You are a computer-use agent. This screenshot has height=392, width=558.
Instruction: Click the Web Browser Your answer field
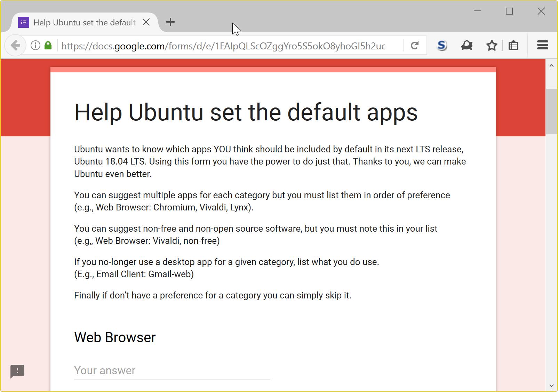pos(172,371)
